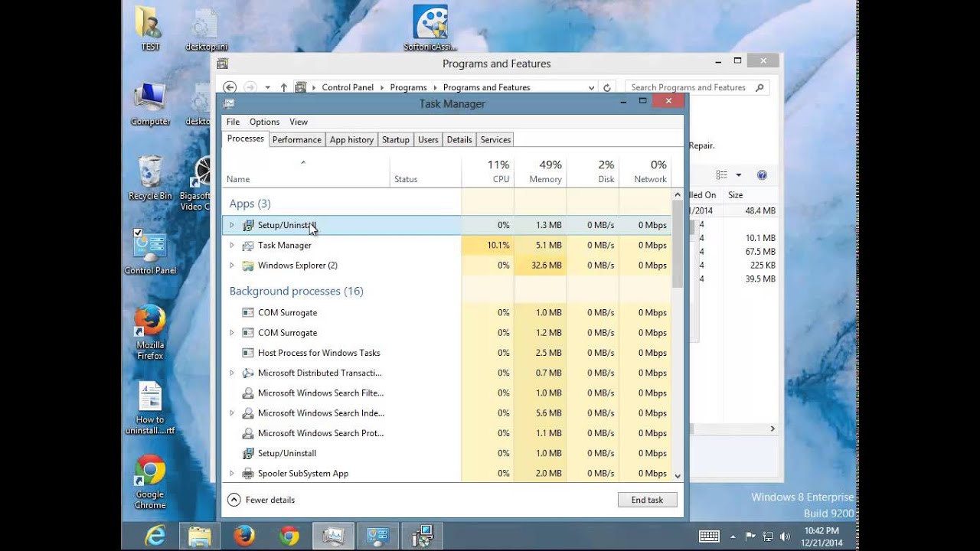
Task: Switch to the Services tab
Action: pos(495,139)
